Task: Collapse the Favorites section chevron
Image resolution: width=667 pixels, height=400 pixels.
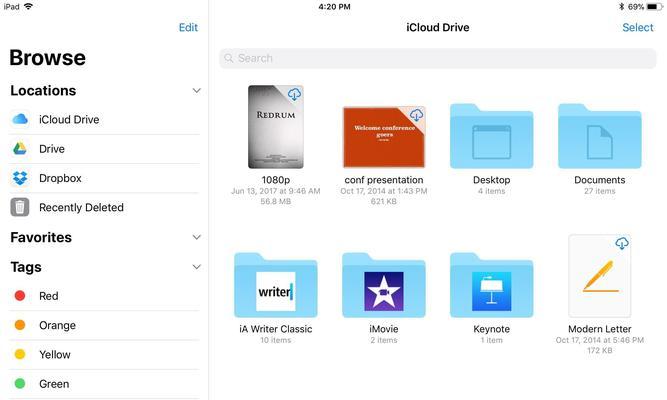Action: click(197, 237)
